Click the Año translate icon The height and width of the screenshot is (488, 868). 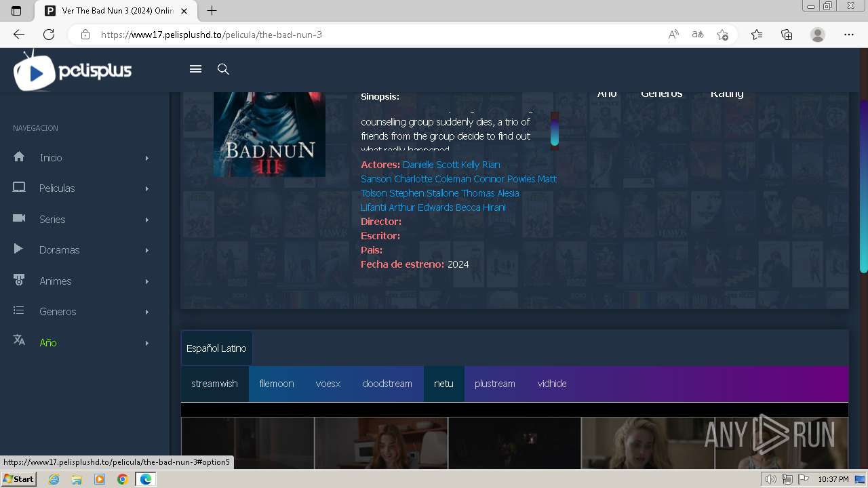19,341
